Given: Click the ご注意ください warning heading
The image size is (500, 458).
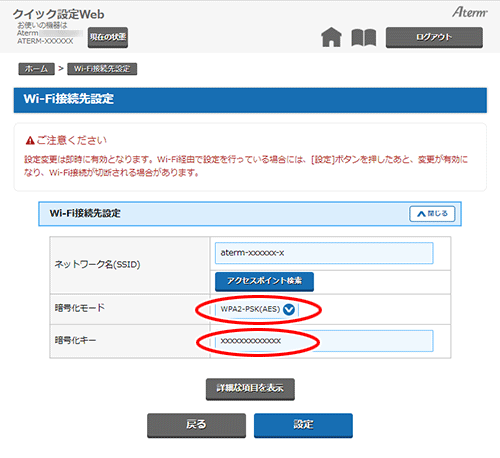Looking at the screenshot, I should click(66, 140).
